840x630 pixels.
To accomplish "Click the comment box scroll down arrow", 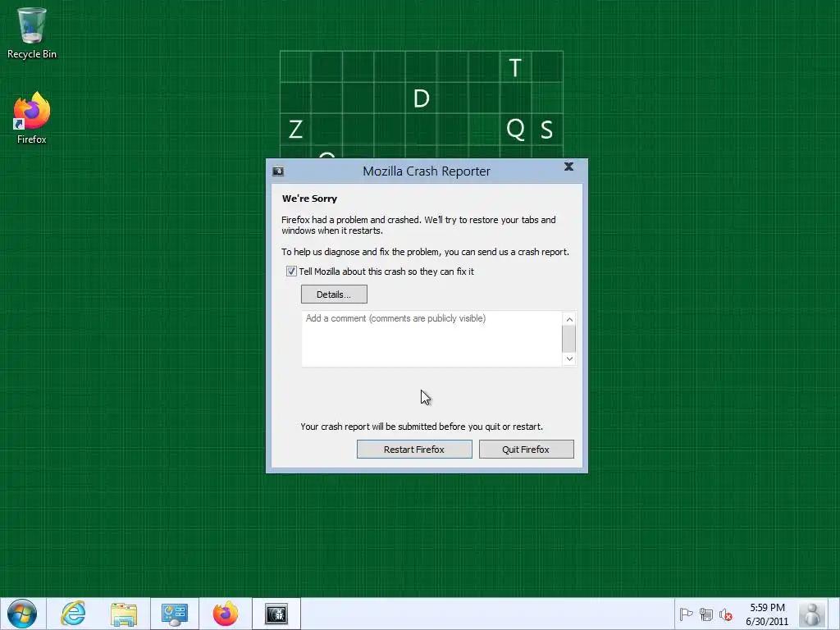I will pos(569,359).
